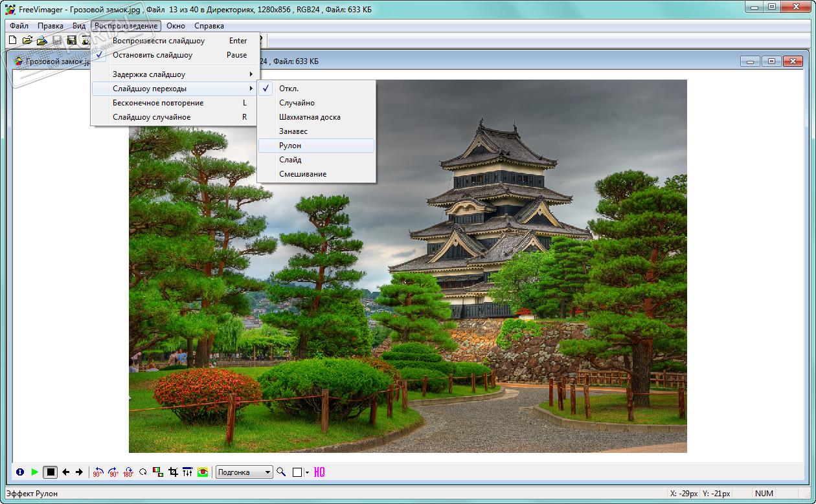816x504 pixels.
Task: Choose Воспроизвести слайдшоу menu entry
Action: click(x=175, y=41)
